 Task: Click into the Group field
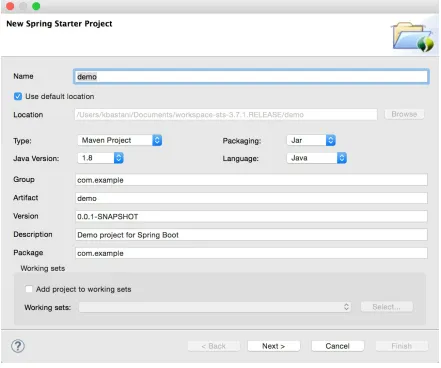point(251,180)
